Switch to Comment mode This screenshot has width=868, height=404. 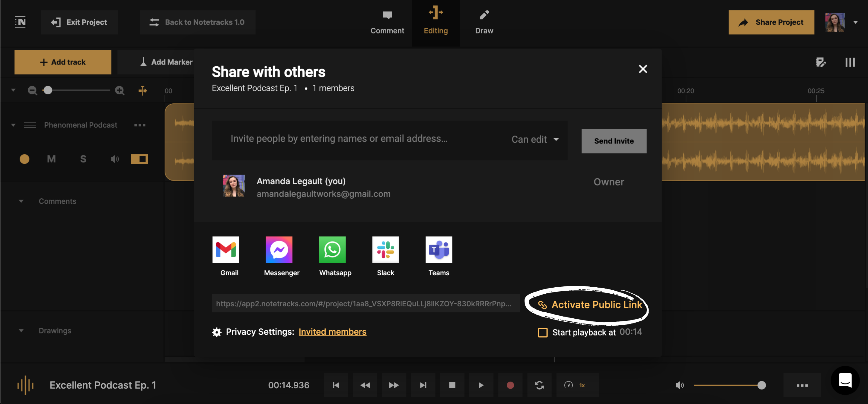pos(387,21)
